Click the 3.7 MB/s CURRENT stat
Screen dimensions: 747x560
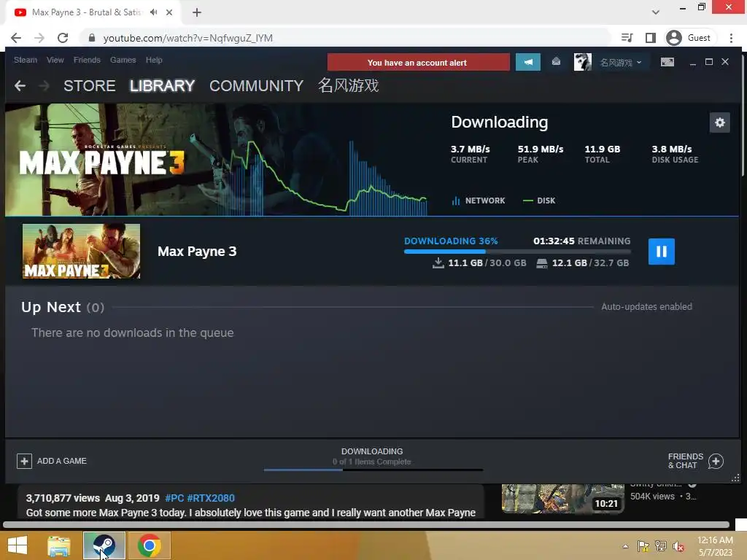pos(471,154)
